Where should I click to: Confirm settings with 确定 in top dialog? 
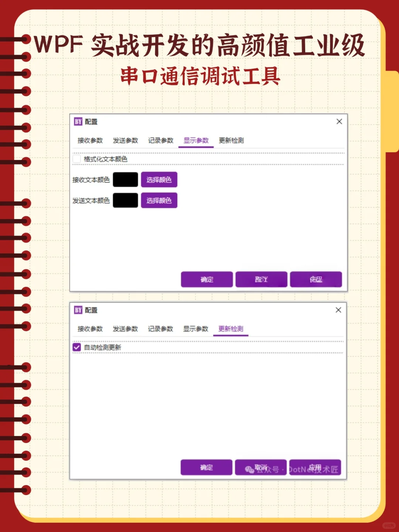point(207,279)
